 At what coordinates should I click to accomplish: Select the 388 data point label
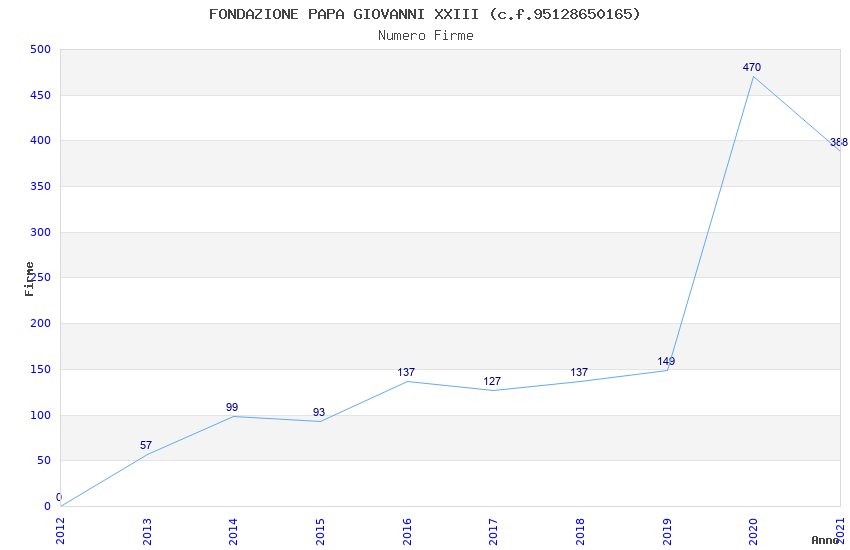(839, 143)
